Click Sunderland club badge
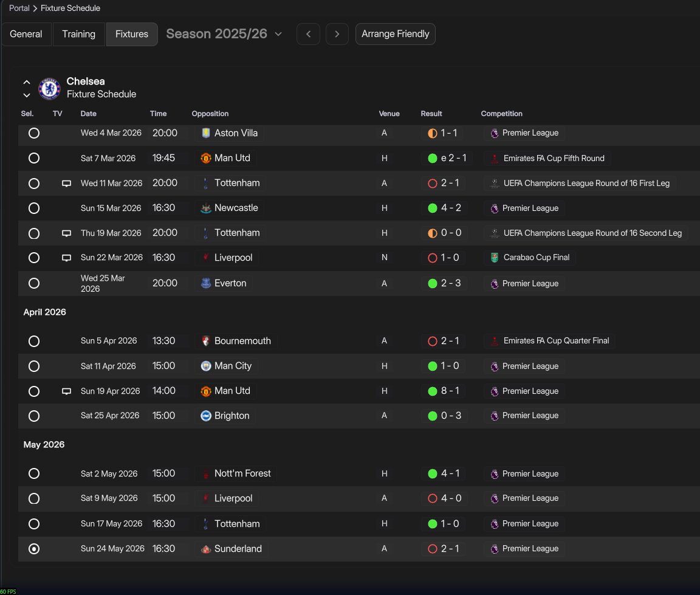The height and width of the screenshot is (595, 700). [206, 549]
